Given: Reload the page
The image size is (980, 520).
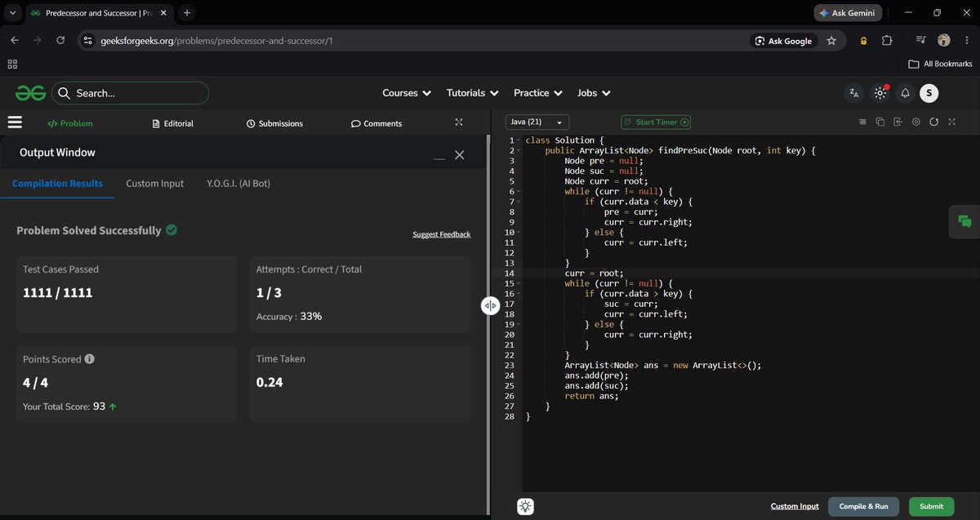Looking at the screenshot, I should click(60, 41).
